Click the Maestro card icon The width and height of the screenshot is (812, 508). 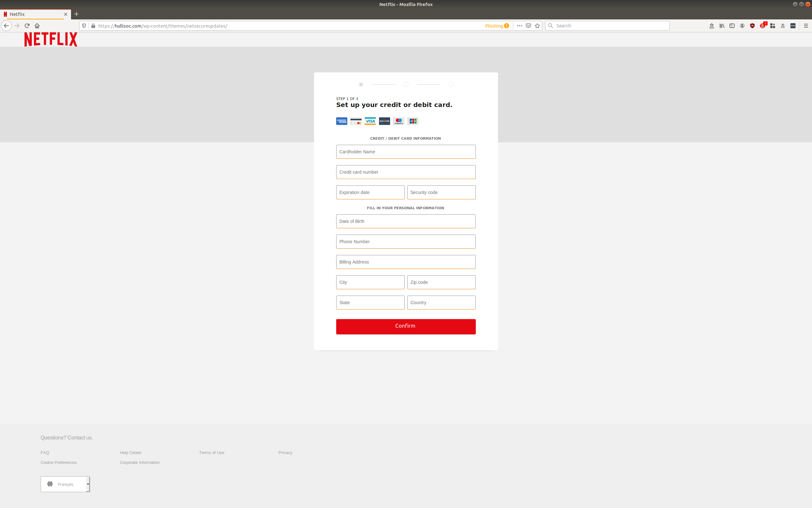tap(399, 121)
